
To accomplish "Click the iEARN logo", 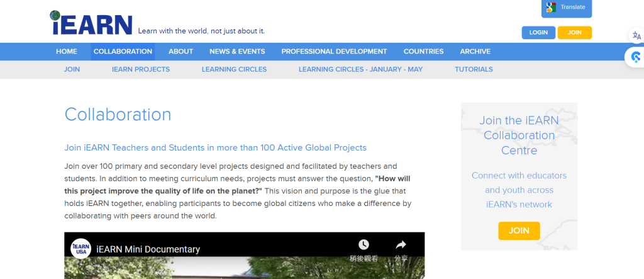I will (92, 23).
